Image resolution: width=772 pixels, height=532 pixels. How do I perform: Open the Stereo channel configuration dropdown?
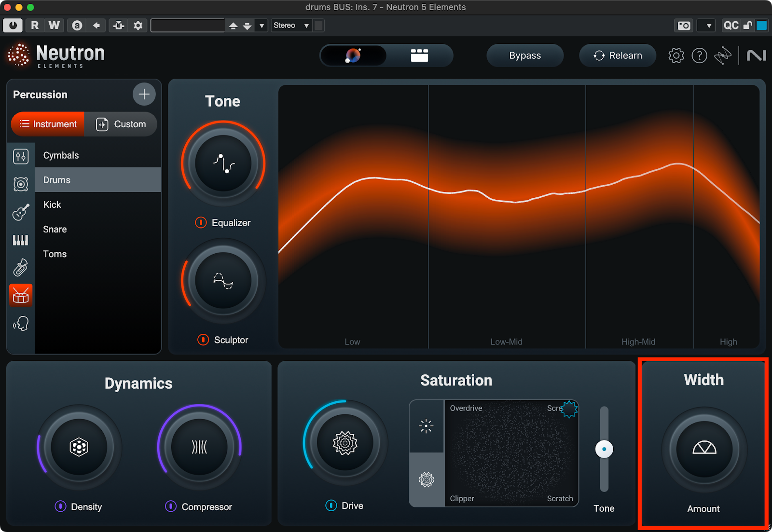[291, 26]
